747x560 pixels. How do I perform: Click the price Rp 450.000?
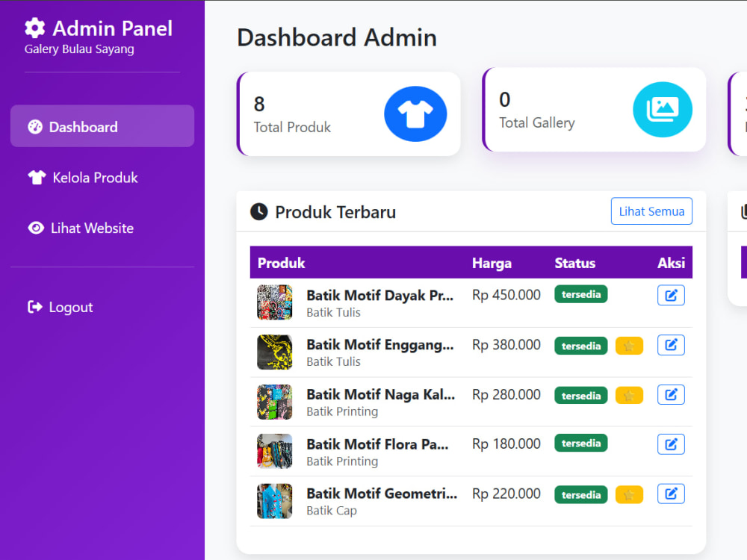pyautogui.click(x=506, y=295)
